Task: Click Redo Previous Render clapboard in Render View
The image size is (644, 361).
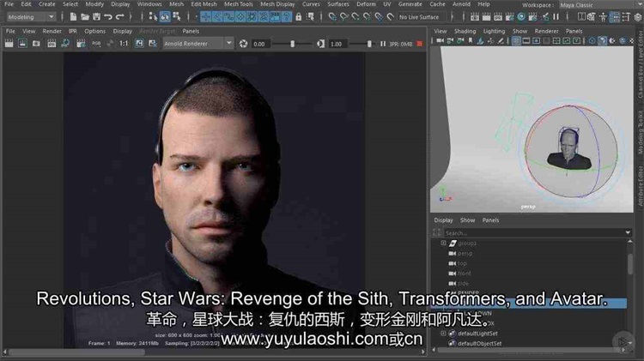Action: click(x=9, y=44)
